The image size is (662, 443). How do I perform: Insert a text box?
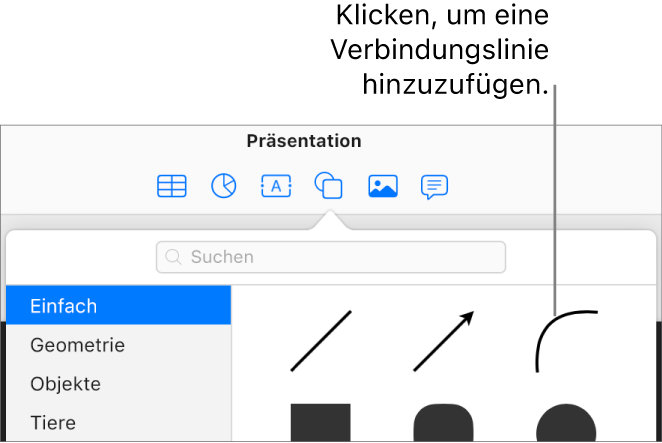click(276, 186)
